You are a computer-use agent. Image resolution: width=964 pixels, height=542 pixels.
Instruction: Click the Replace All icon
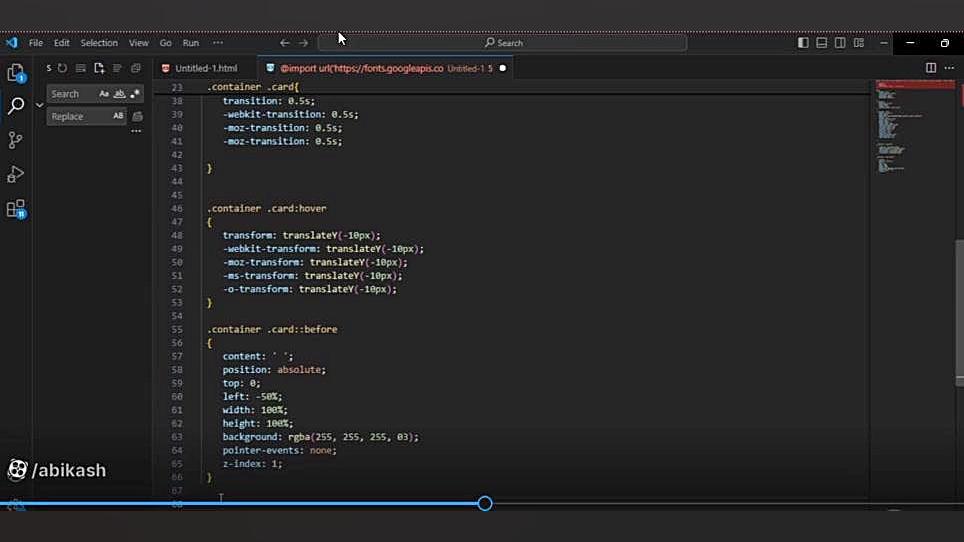[x=138, y=116]
